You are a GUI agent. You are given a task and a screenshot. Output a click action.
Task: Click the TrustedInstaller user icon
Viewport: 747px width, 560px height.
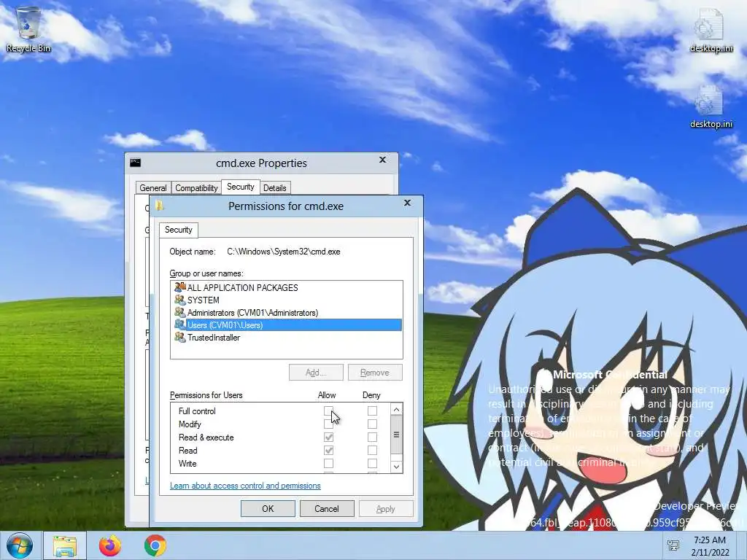point(179,337)
